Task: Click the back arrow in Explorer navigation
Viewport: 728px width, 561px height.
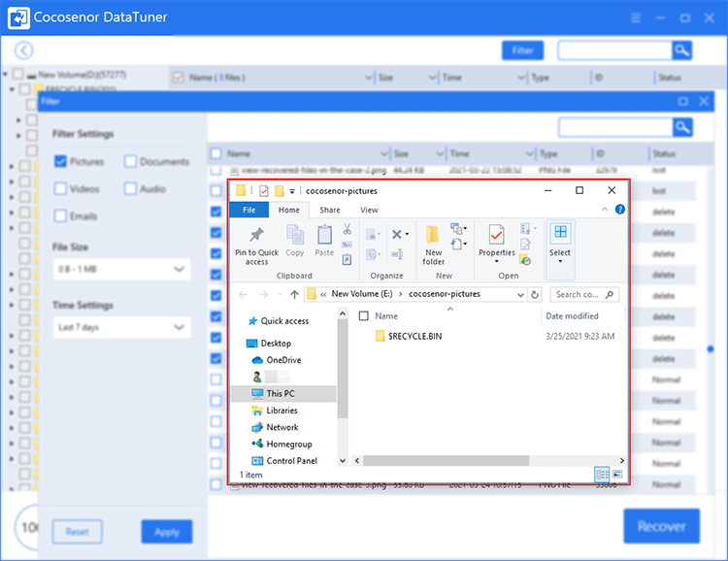Action: [x=243, y=294]
